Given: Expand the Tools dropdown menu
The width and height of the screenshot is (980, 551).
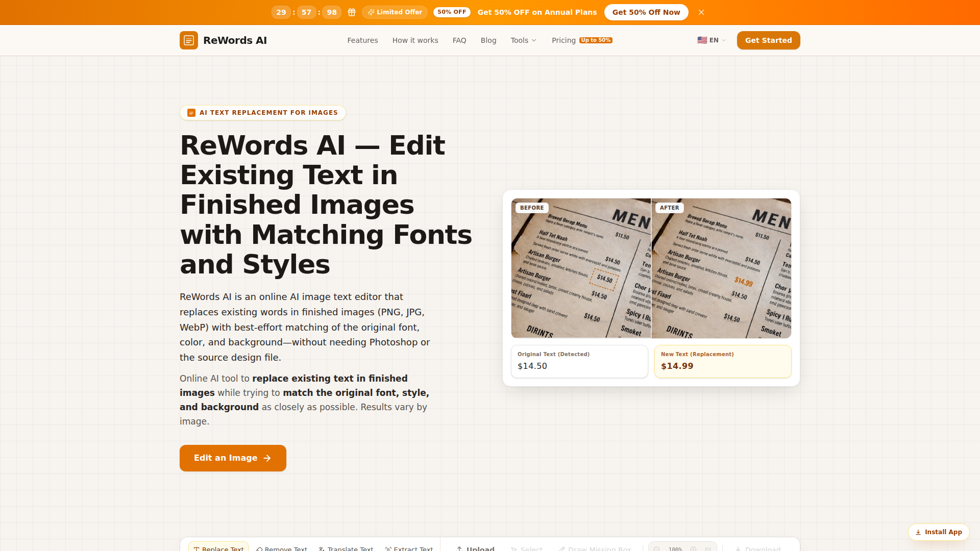Looking at the screenshot, I should pyautogui.click(x=524, y=40).
